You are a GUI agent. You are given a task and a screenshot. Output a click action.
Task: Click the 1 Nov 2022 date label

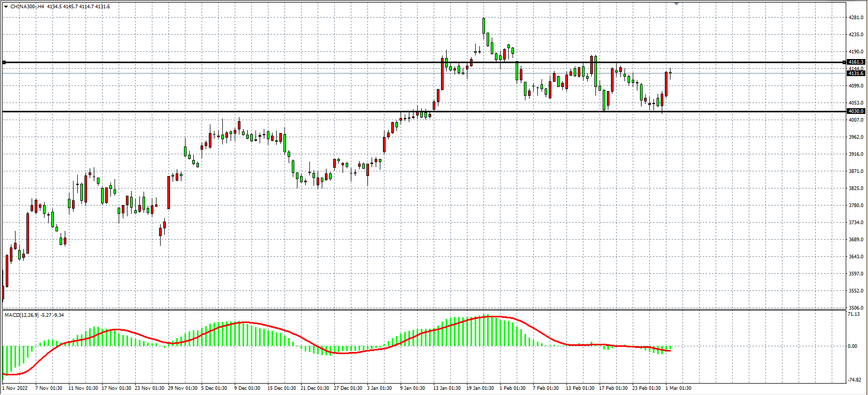[x=15, y=388]
